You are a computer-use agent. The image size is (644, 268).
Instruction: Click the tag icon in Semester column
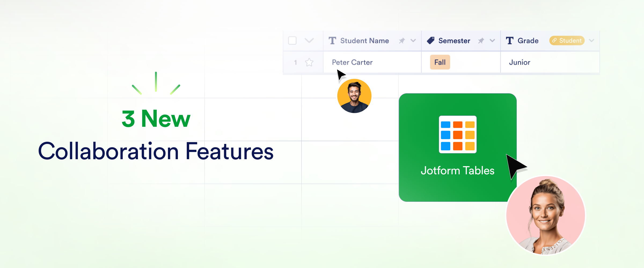click(430, 41)
